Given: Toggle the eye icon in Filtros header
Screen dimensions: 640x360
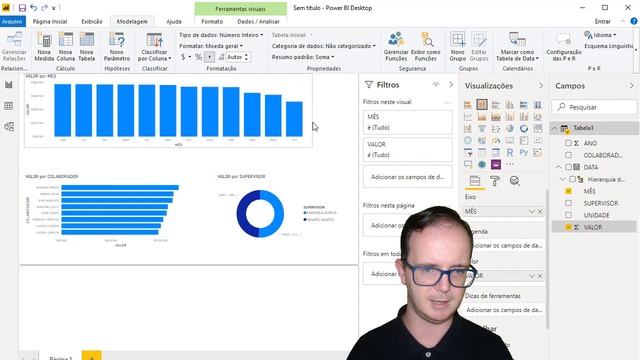Looking at the screenshot, I should (x=436, y=84).
